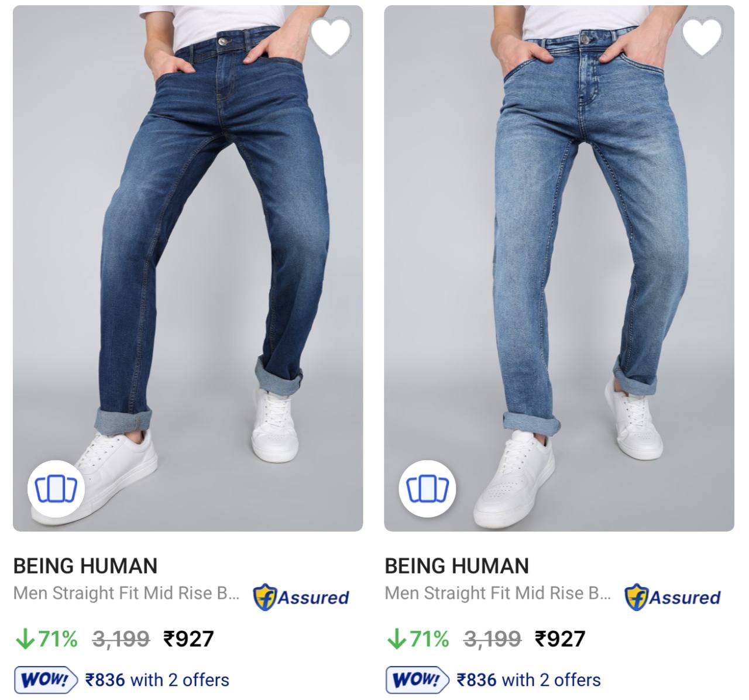This screenshot has width=749, height=700.
Task: View ₹836 with 2 offers, right item
Action: 529,680
